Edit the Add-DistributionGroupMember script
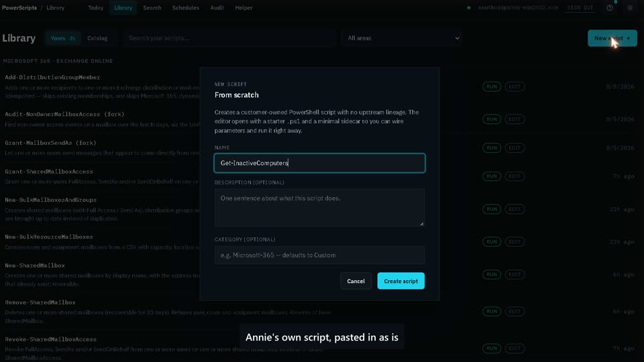This screenshot has width=644, height=362. [515, 86]
